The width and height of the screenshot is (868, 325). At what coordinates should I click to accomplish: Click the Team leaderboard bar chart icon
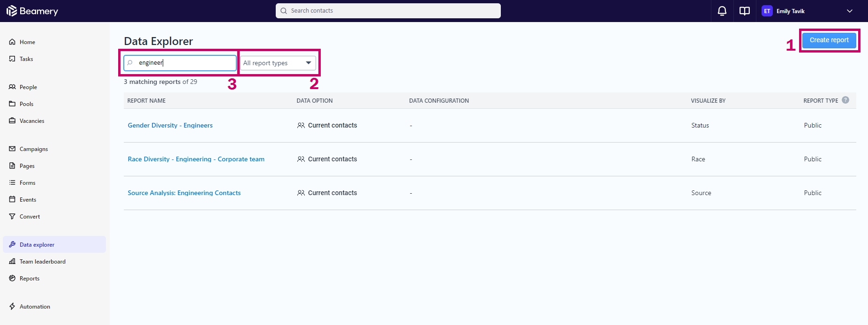click(12, 261)
